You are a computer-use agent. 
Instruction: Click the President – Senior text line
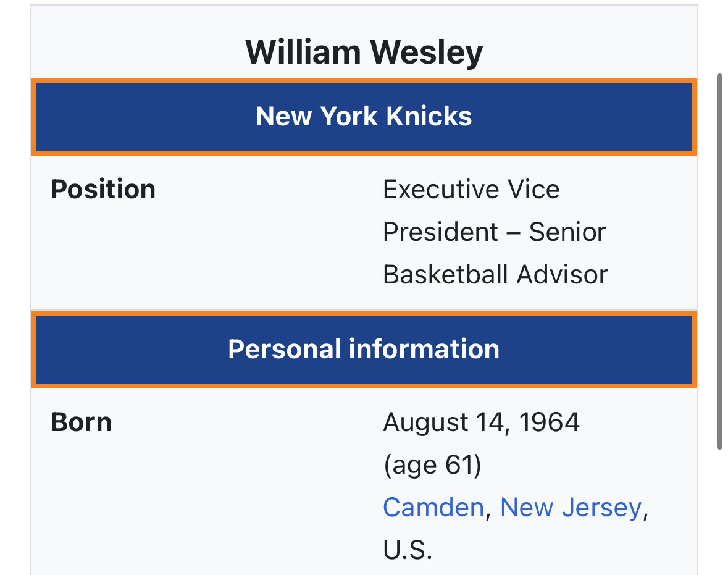(x=494, y=232)
